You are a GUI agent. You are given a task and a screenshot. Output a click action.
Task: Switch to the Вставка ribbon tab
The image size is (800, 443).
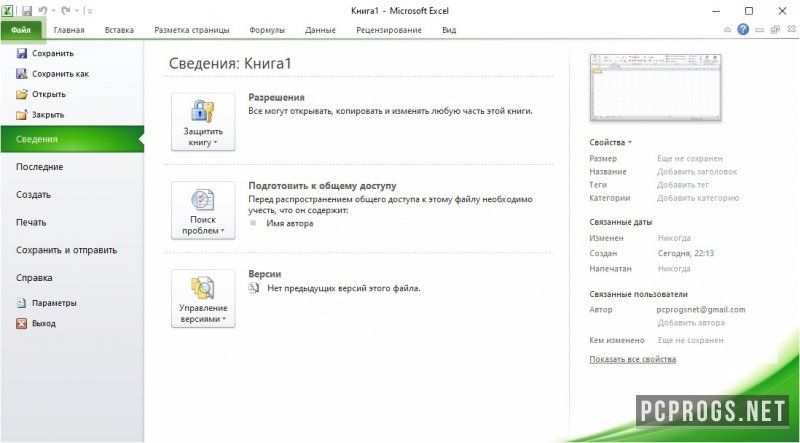pos(119,30)
